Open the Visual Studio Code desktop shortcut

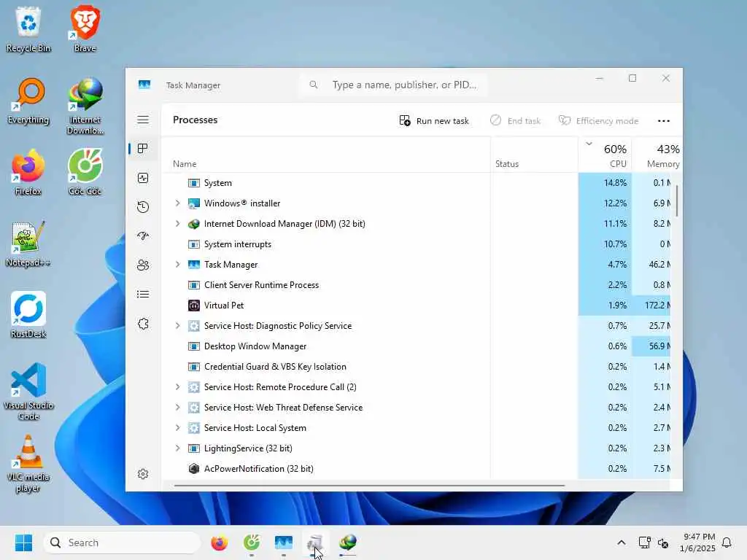point(28,392)
